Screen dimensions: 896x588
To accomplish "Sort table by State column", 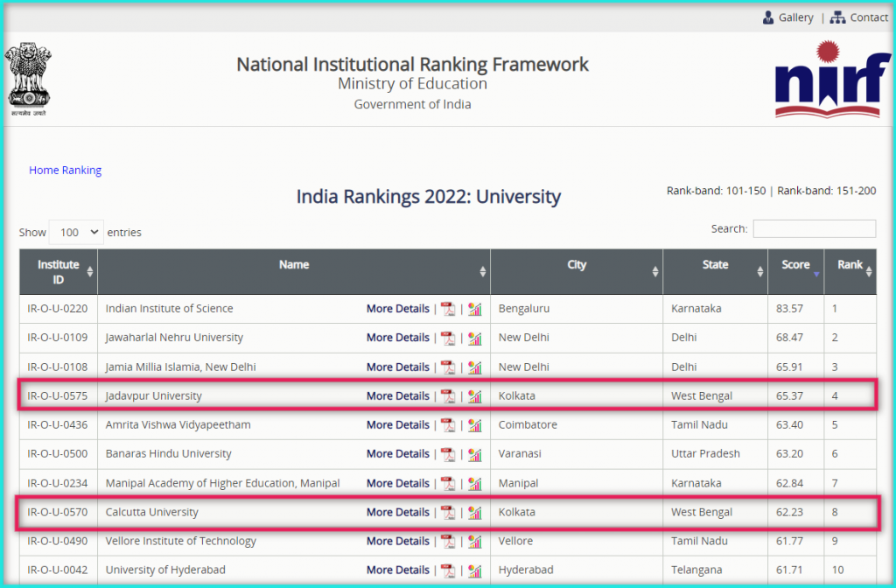I will (x=716, y=272).
